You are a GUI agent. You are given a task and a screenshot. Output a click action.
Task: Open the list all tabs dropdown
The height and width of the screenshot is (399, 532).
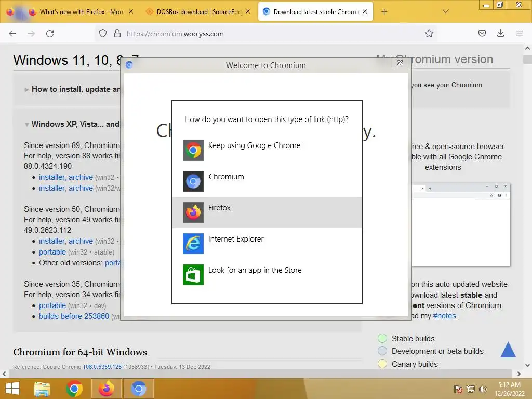[446, 11]
